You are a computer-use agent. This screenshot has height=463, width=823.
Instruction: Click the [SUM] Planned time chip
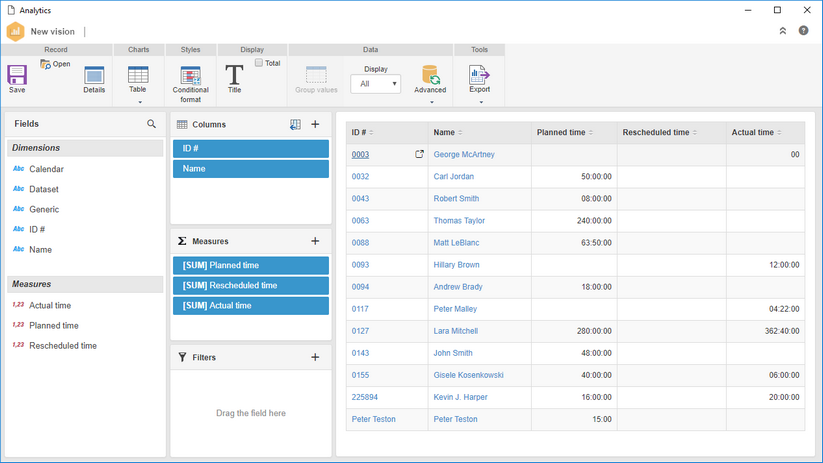251,265
